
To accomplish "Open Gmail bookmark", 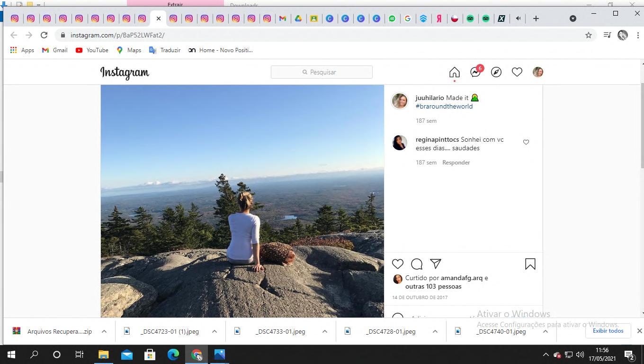I will 55,50.
